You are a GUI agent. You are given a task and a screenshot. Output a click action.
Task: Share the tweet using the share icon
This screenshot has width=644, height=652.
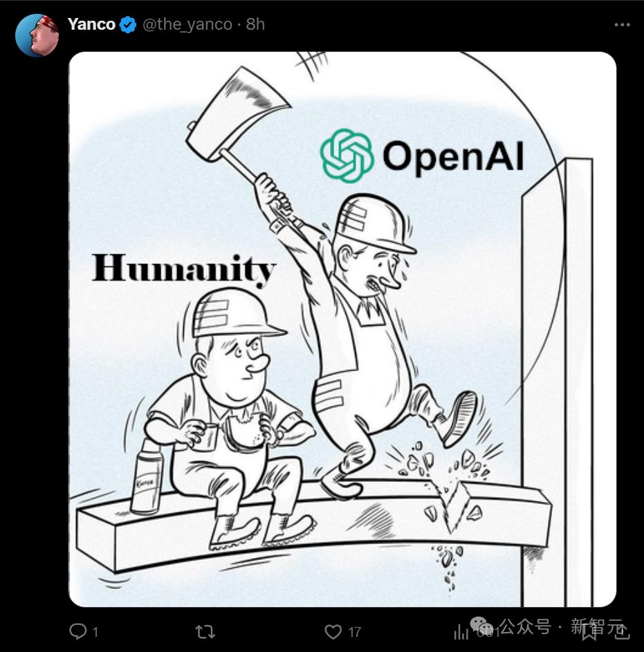pos(622,631)
